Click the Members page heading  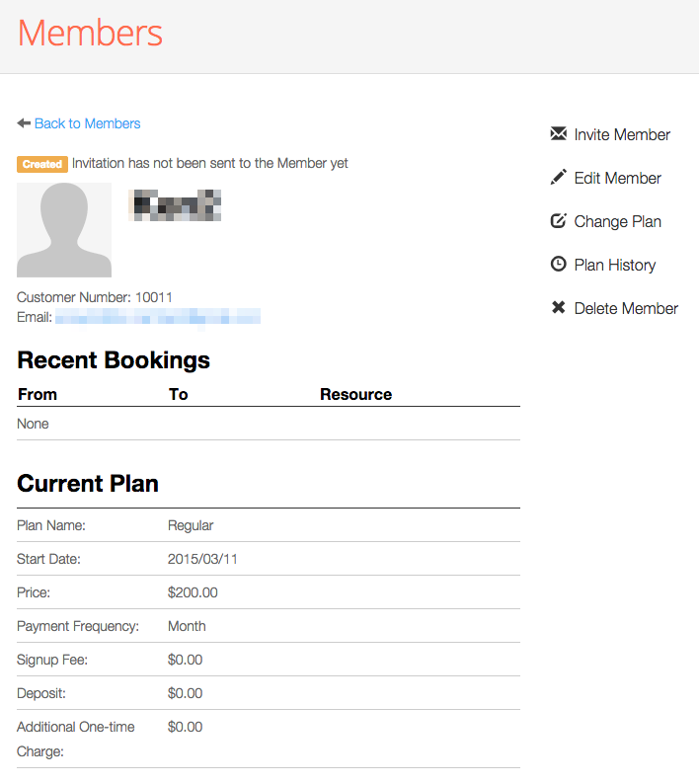(90, 34)
